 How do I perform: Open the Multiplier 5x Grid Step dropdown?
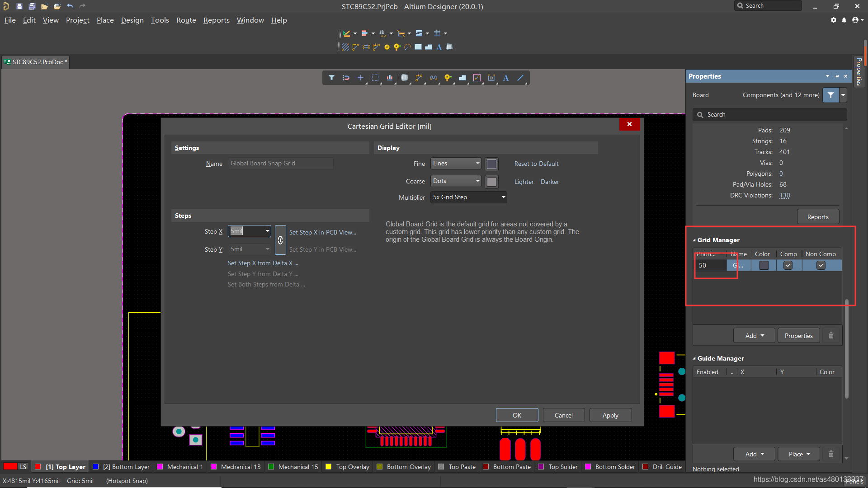pyautogui.click(x=468, y=197)
